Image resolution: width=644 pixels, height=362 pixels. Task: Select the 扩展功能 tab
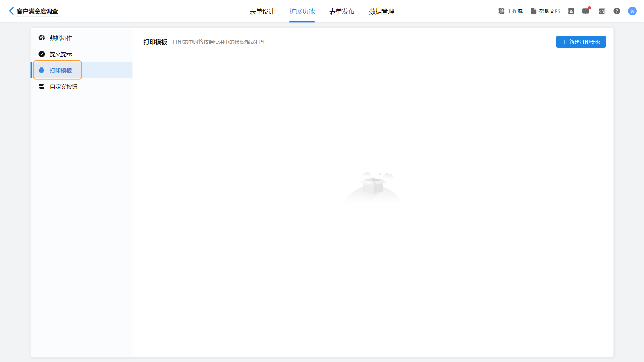[x=302, y=11]
